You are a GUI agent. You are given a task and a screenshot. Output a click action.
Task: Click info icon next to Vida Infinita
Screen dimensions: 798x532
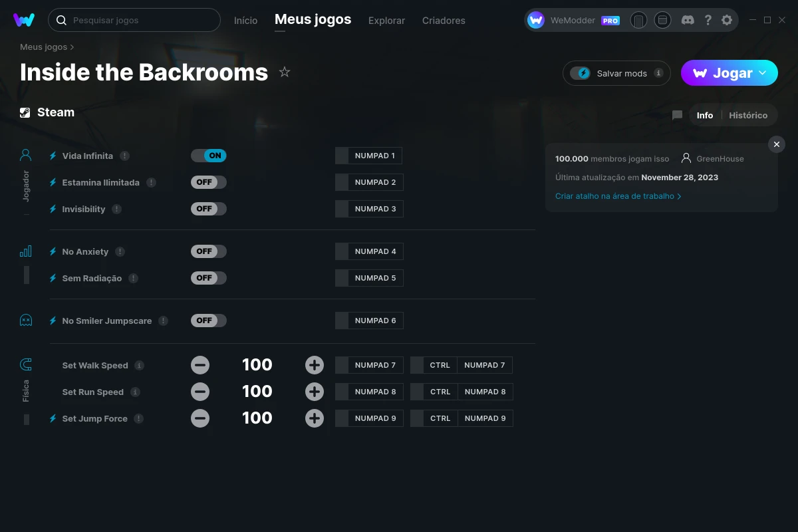tap(124, 156)
